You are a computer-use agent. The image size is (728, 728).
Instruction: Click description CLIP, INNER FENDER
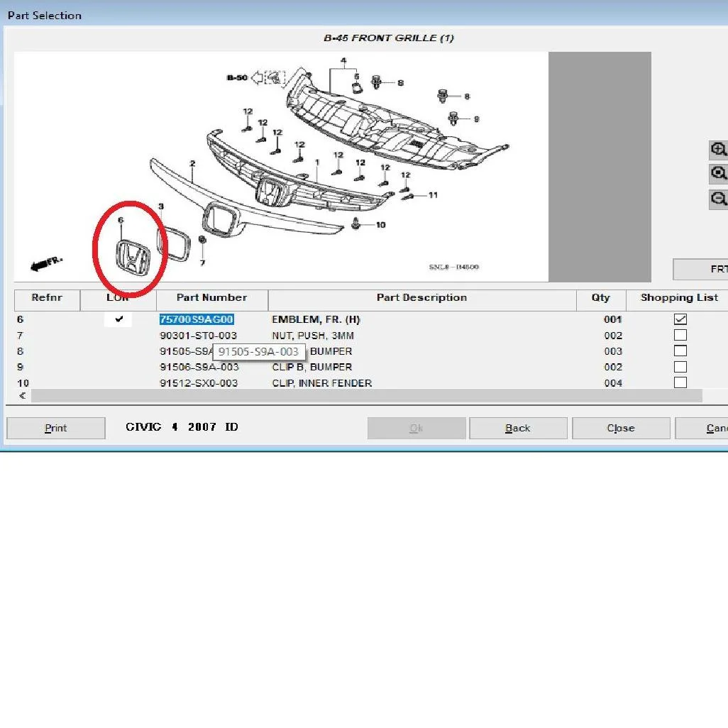[321, 383]
